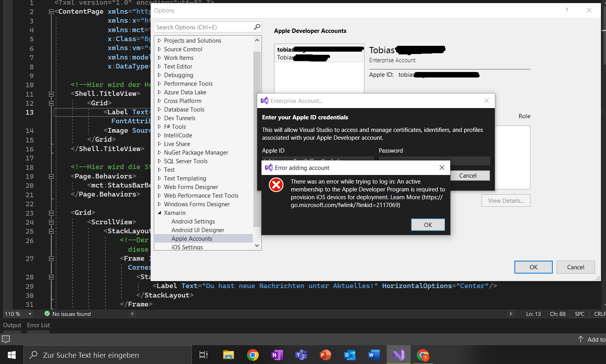Viewport: 606px width, 364px height.
Task: Open OneNote from taskbar
Action: [x=277, y=355]
